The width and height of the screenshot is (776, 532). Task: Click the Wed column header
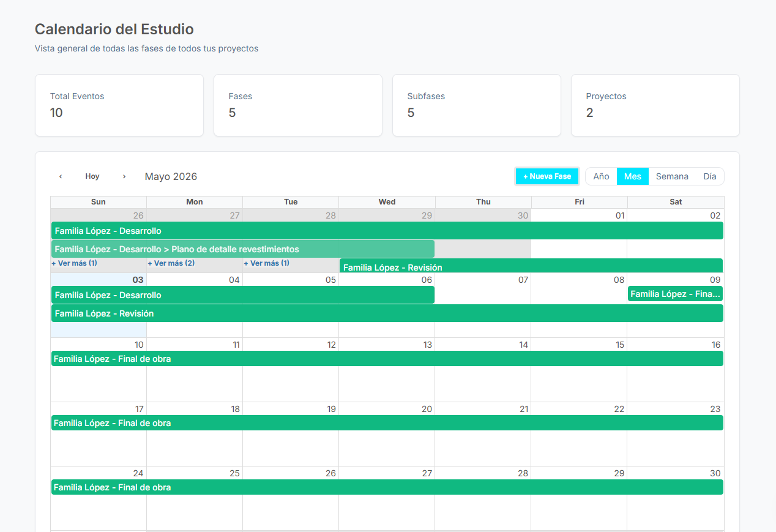pos(387,202)
